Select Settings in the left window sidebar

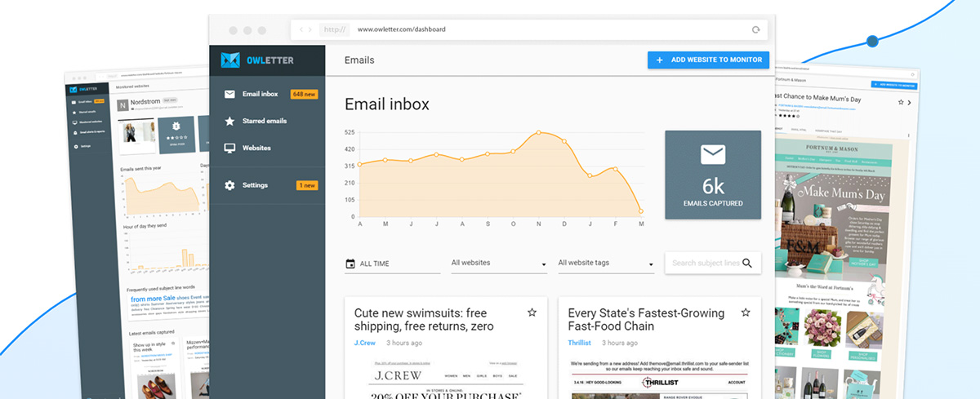(x=82, y=146)
